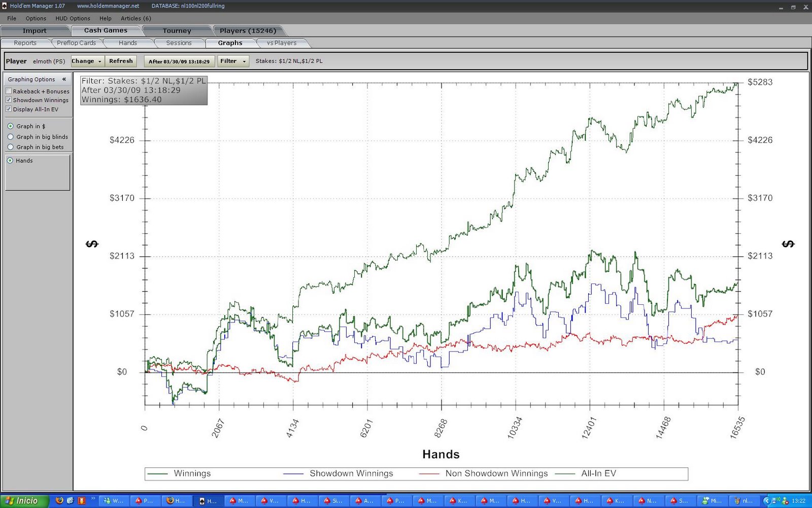
Task: Open the After 03/30/09 date picker button
Action: coord(179,61)
